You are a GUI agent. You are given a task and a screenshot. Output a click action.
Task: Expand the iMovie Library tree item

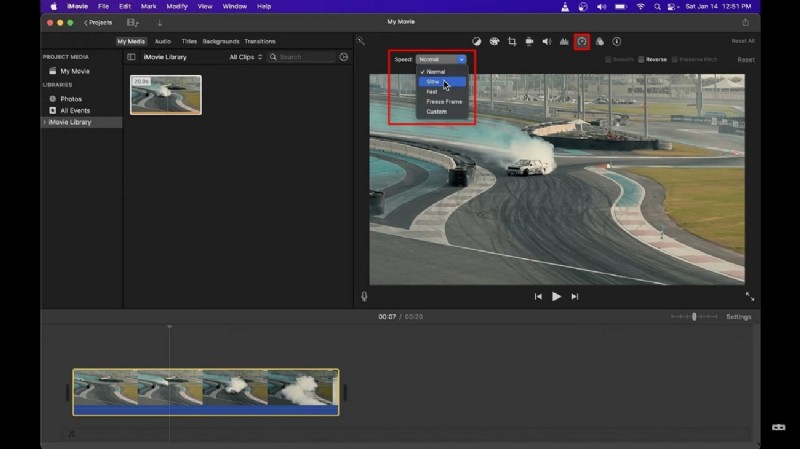pos(45,122)
